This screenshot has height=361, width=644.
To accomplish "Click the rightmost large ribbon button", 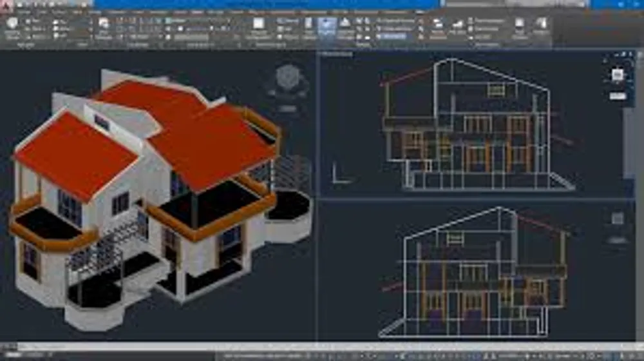I will (x=541, y=25).
